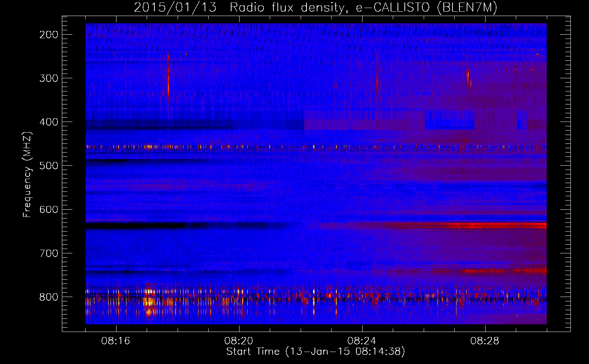Click the 400 frequency tick label

point(49,122)
